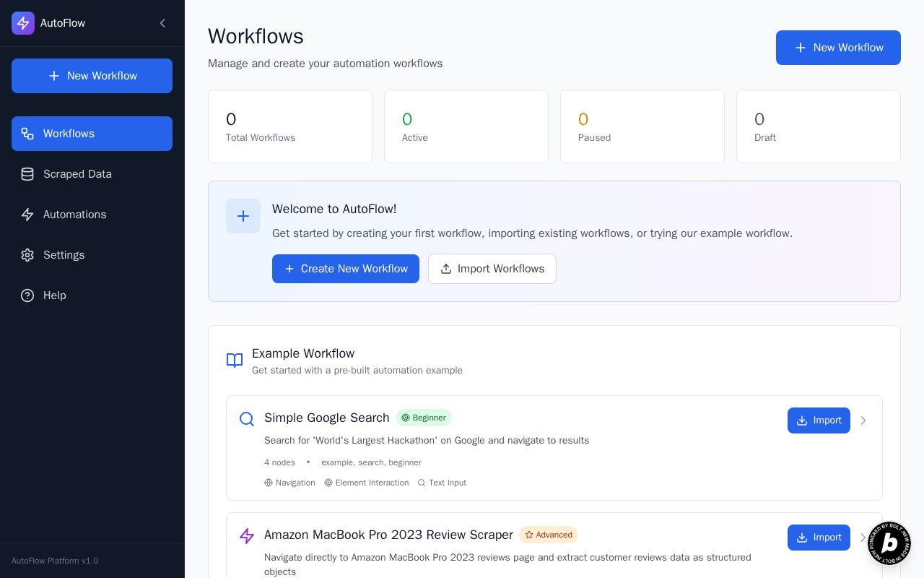Select the Active workflows stat card

pos(466,126)
